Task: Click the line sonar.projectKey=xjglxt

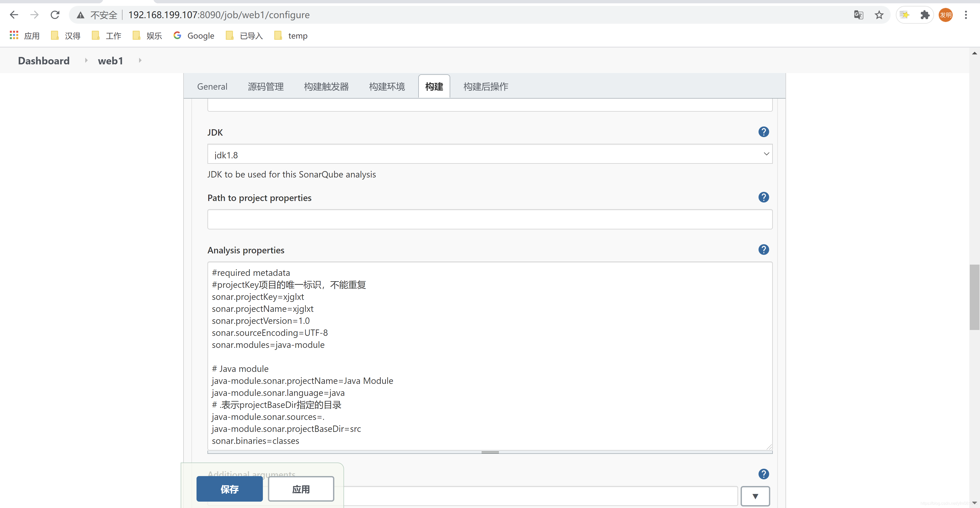Action: pyautogui.click(x=258, y=297)
